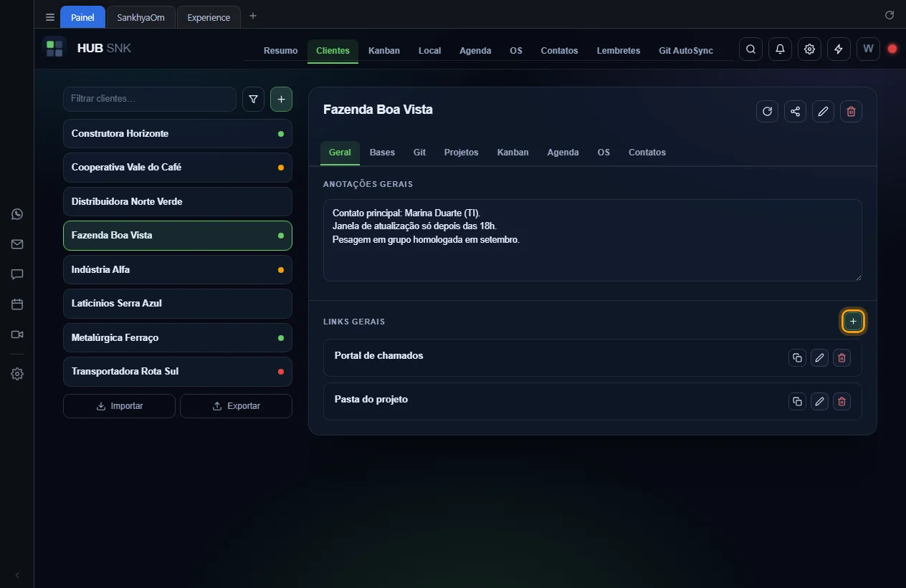Add a new general link
The width and height of the screenshot is (906, 588).
tap(853, 322)
